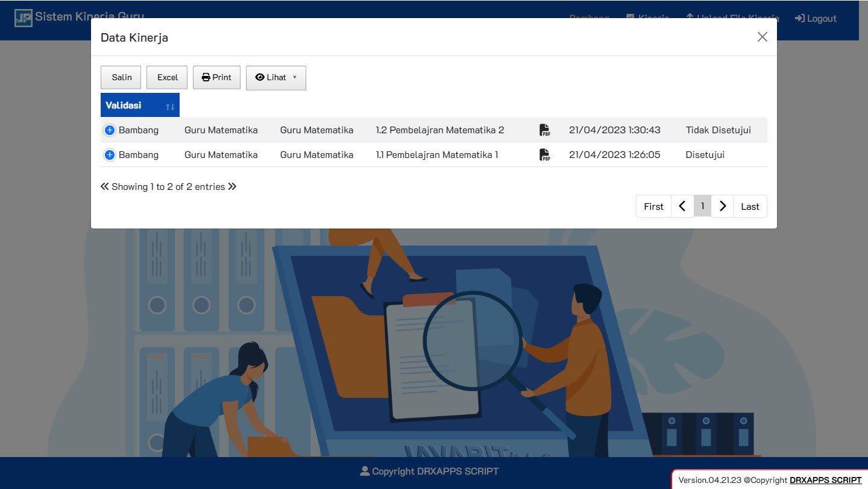Close the Data Kinerja dialog
This screenshot has width=868, height=489.
pyautogui.click(x=763, y=37)
